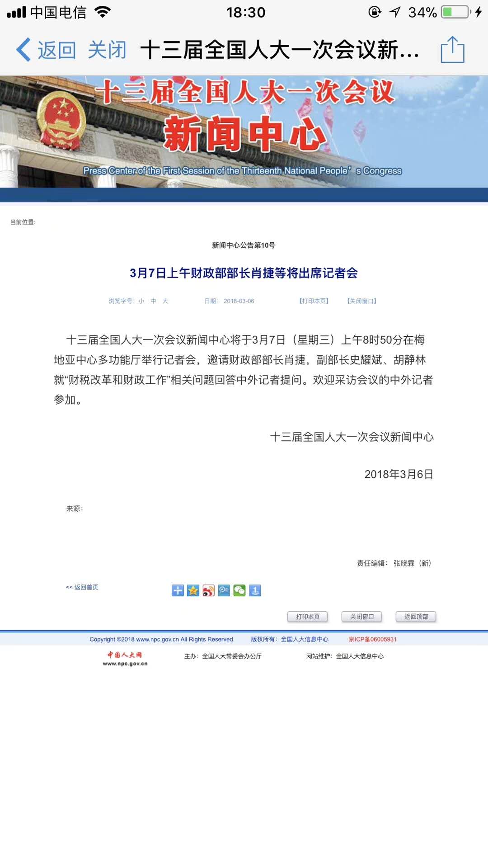Set browsing font size to 大

click(x=165, y=301)
